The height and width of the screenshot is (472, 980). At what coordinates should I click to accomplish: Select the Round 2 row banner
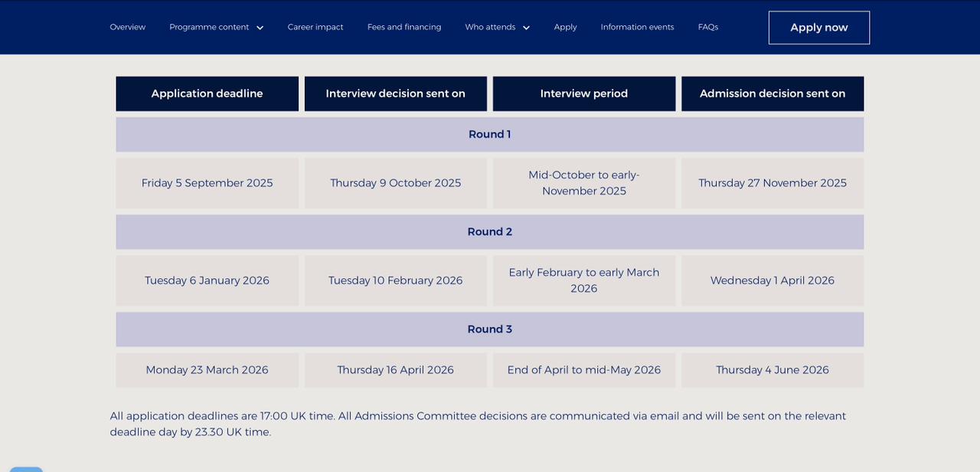489,231
